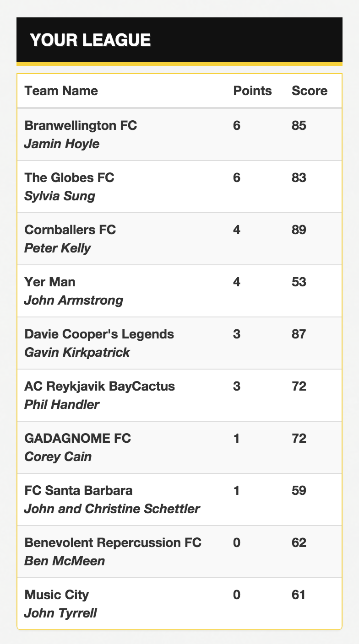Select manager name John Tyrrell
Screen dimensions: 359x644
(60, 613)
